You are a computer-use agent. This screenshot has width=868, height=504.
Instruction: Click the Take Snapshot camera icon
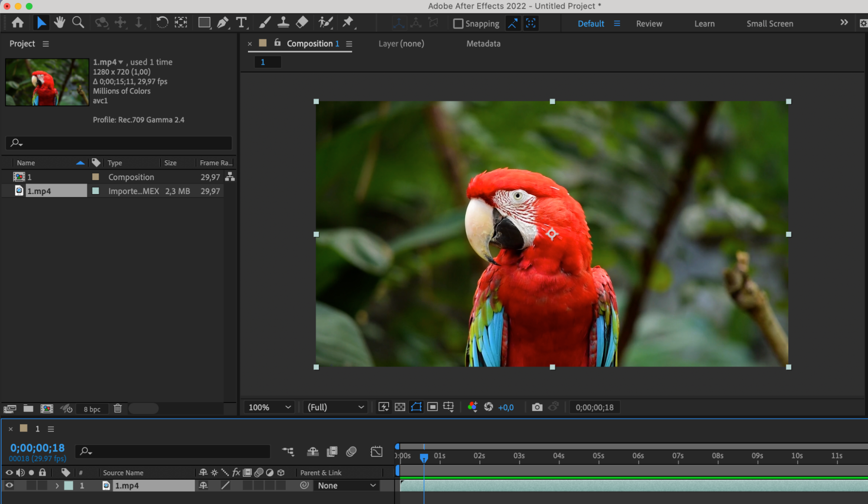pyautogui.click(x=537, y=407)
